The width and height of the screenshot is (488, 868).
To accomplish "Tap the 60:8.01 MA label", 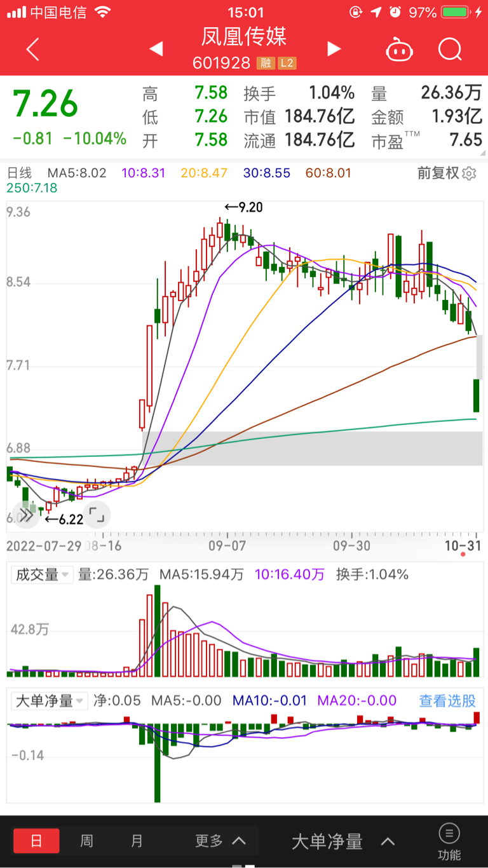I will click(x=328, y=173).
